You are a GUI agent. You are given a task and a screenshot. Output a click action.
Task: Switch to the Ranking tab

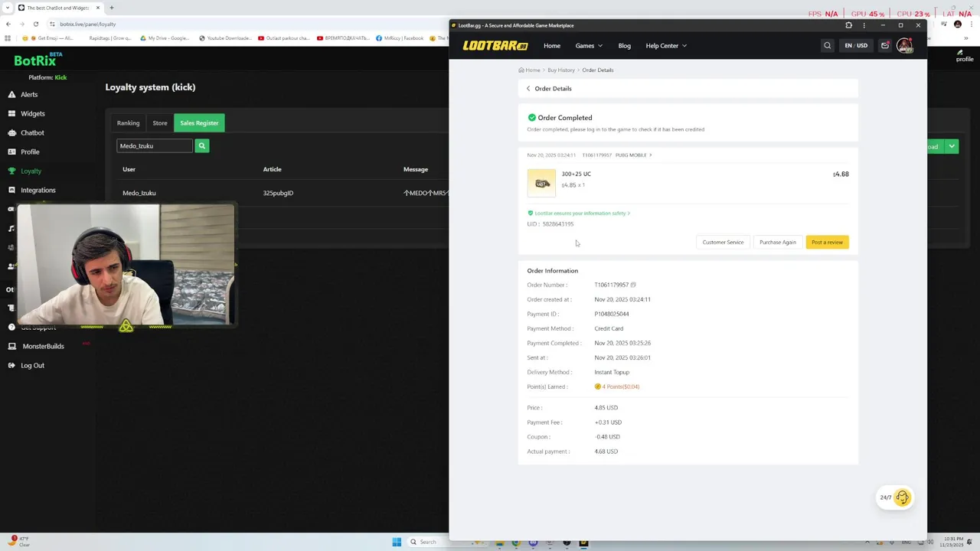(x=128, y=122)
